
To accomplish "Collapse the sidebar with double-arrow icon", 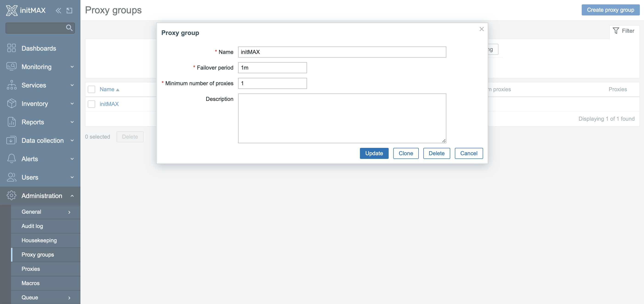I will point(58,11).
